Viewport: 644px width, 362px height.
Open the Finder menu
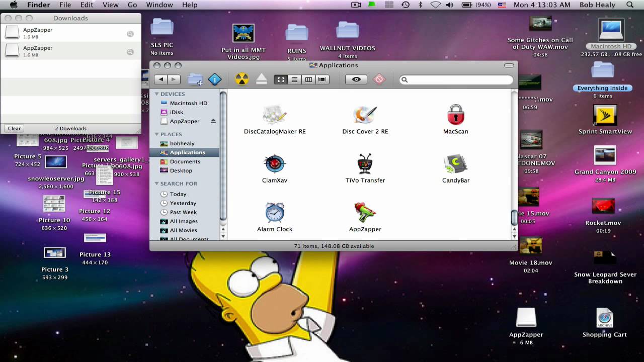pyautogui.click(x=38, y=5)
